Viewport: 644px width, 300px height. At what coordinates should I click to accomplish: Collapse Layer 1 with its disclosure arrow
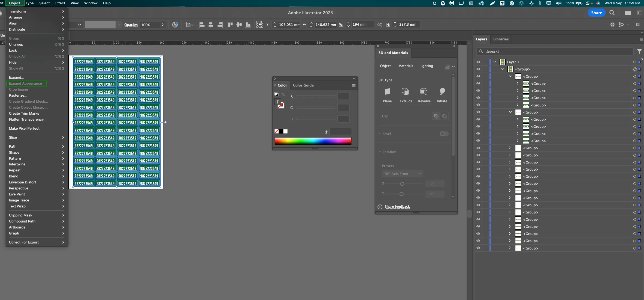coord(495,62)
